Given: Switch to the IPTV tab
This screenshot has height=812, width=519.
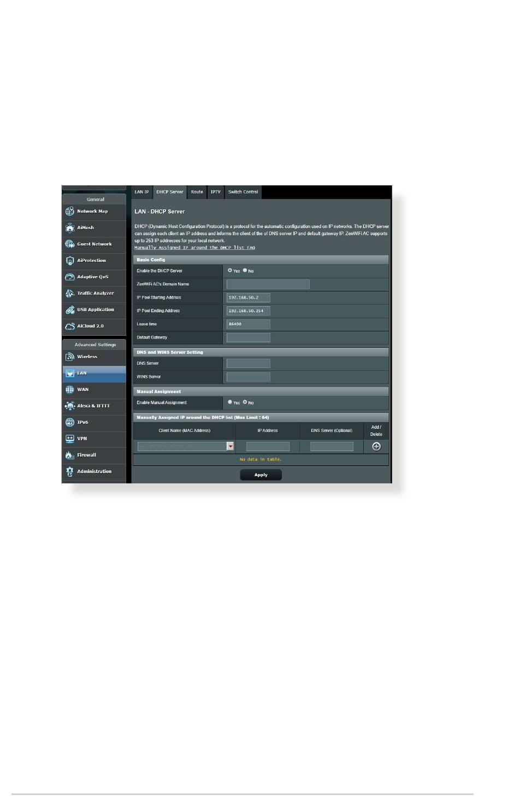Looking at the screenshot, I should 216,192.
